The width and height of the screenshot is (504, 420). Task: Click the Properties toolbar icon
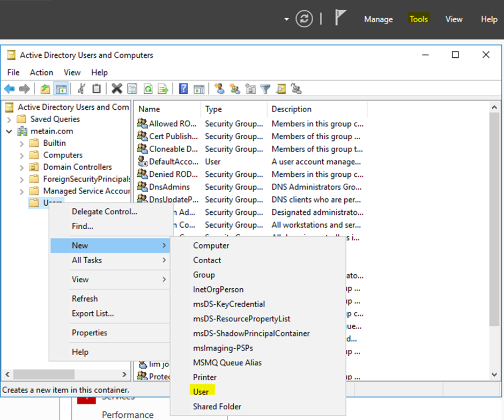coord(132,88)
